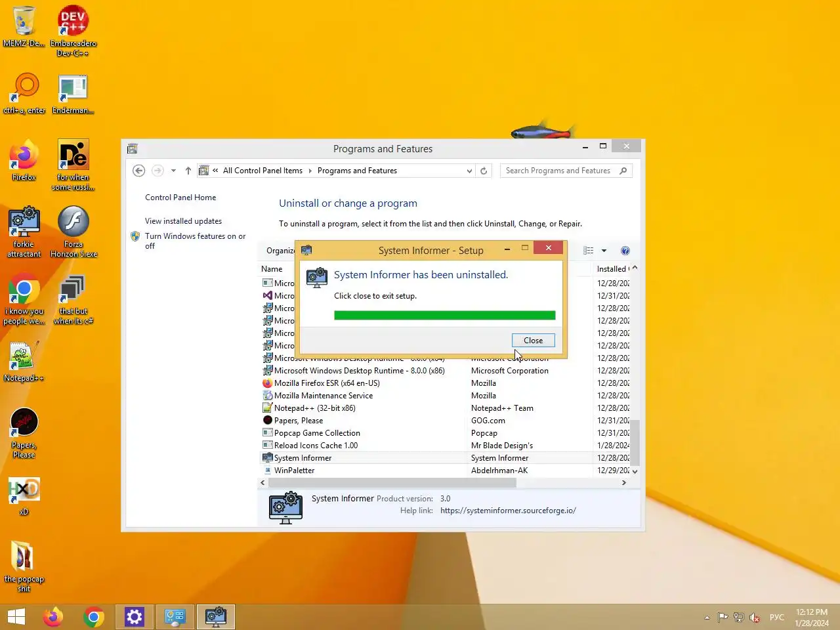Open Help question mark in Programs and Features
840x630 pixels.
(625, 251)
